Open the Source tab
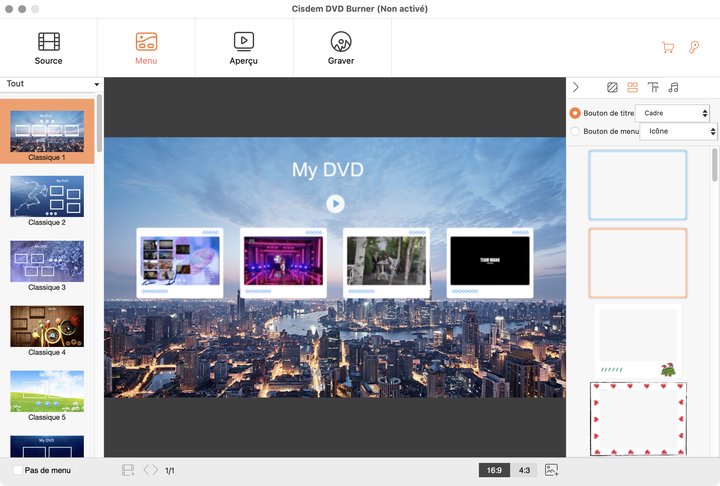Viewport: 720px width, 486px height. [49, 48]
